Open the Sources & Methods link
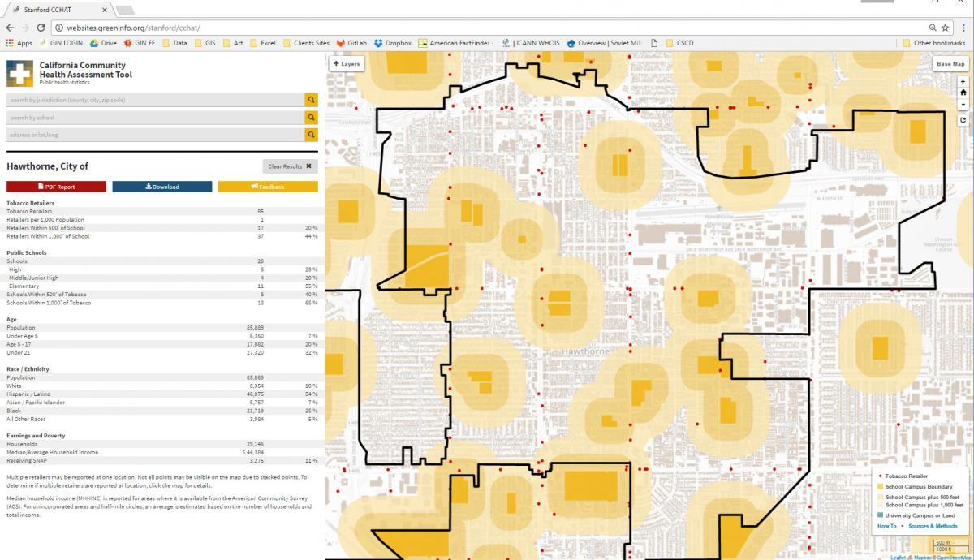The width and height of the screenshot is (974, 560). 933,526
